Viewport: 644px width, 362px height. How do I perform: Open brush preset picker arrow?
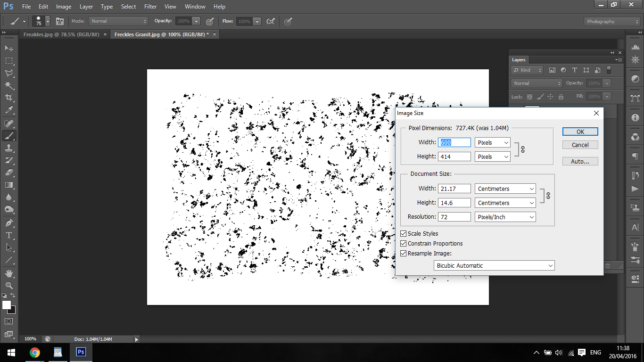[x=48, y=21]
